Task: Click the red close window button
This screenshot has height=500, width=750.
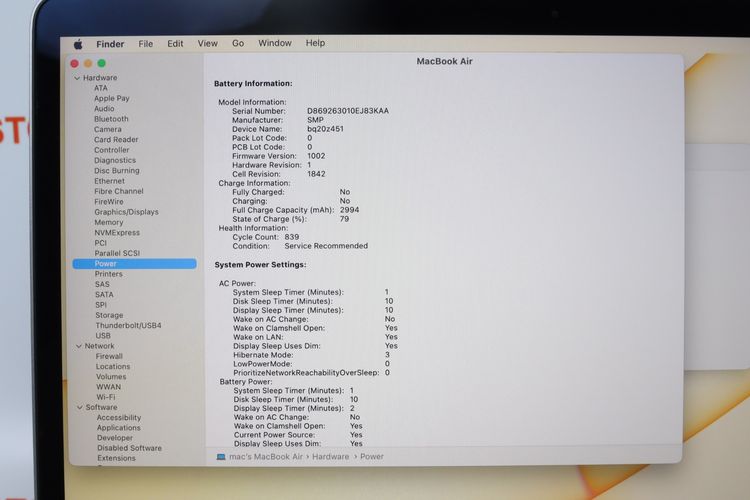Action: point(75,64)
